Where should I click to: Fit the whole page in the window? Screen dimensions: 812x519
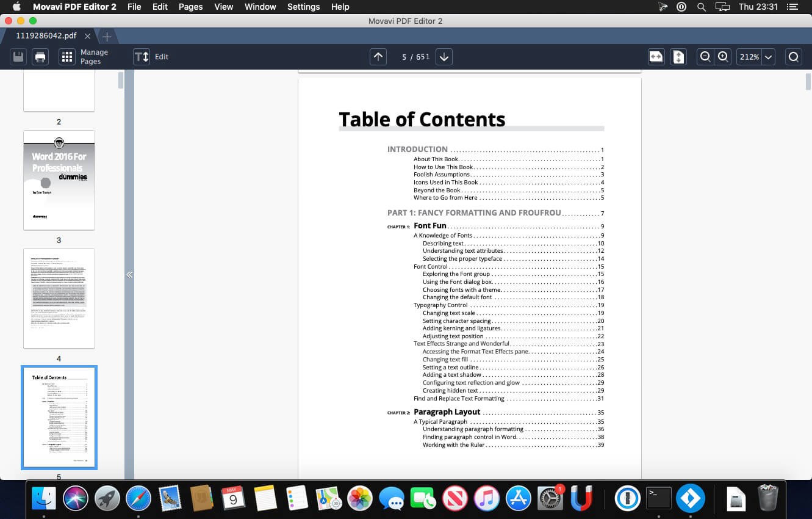(x=678, y=57)
